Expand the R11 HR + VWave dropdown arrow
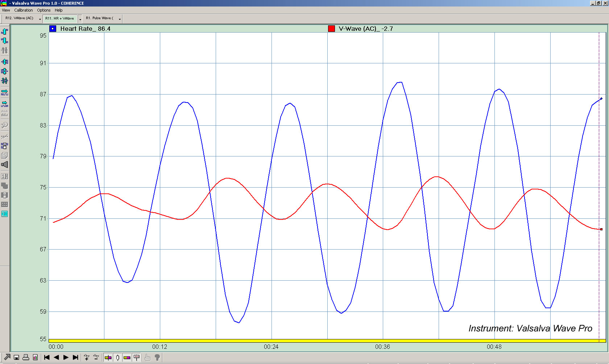The image size is (609, 364). 80,19
